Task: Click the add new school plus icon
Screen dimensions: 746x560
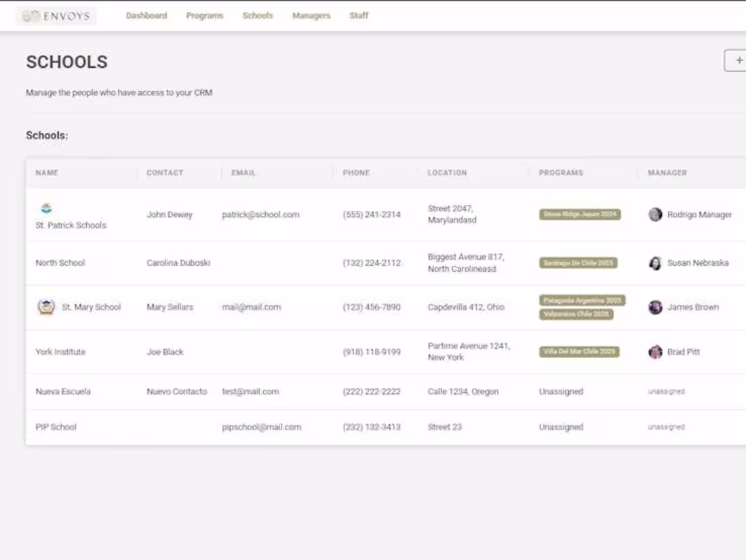Action: tap(737, 60)
